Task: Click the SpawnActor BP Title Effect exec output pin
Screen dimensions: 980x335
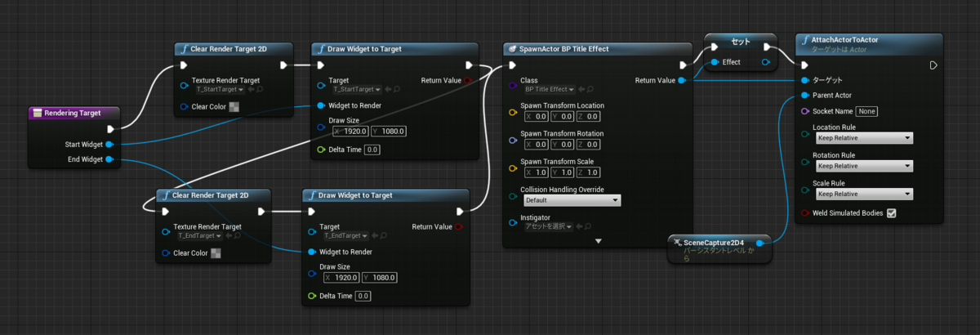Action: tap(683, 65)
